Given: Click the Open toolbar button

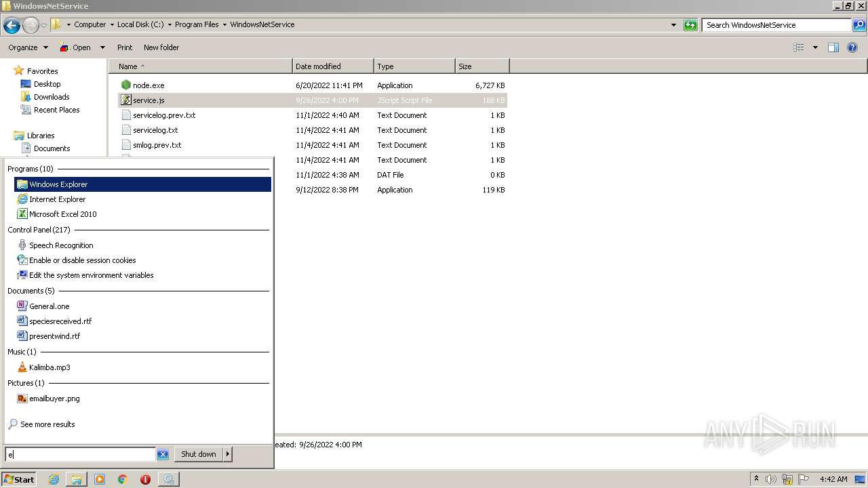Looking at the screenshot, I should (x=75, y=47).
